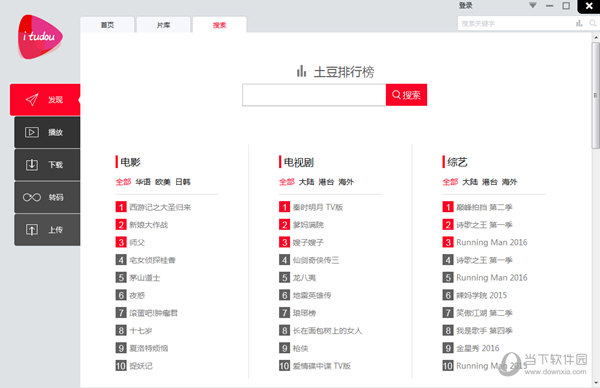Open variety show 我是歌手 第四季
Viewport: 600px width, 388px height.
[484, 331]
